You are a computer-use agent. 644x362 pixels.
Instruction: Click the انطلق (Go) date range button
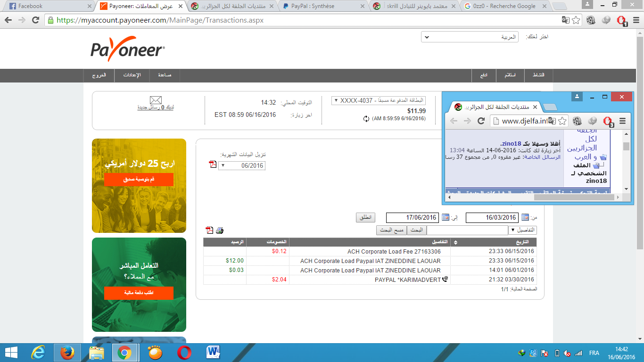click(x=365, y=217)
